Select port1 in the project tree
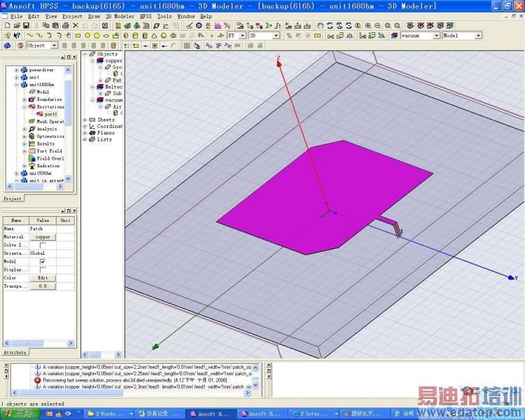Screen dimensions: 525x420 (50, 114)
